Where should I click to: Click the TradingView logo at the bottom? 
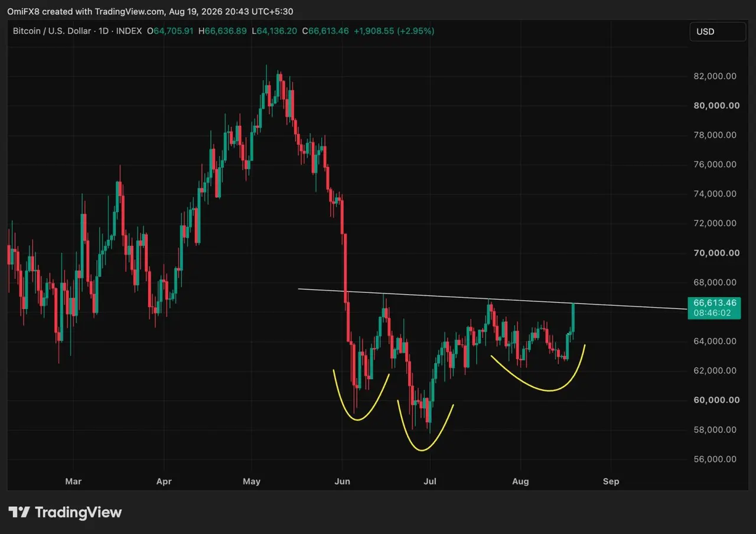click(x=65, y=512)
